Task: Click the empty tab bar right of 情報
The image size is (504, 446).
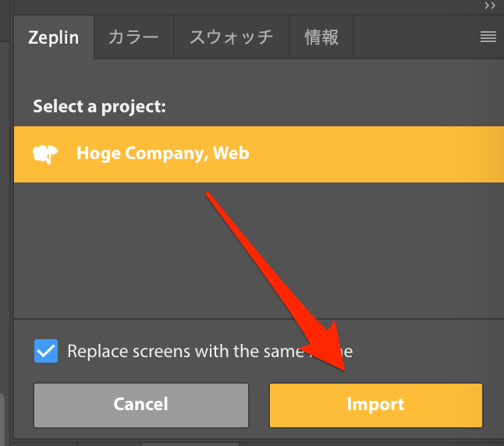Action: point(413,37)
